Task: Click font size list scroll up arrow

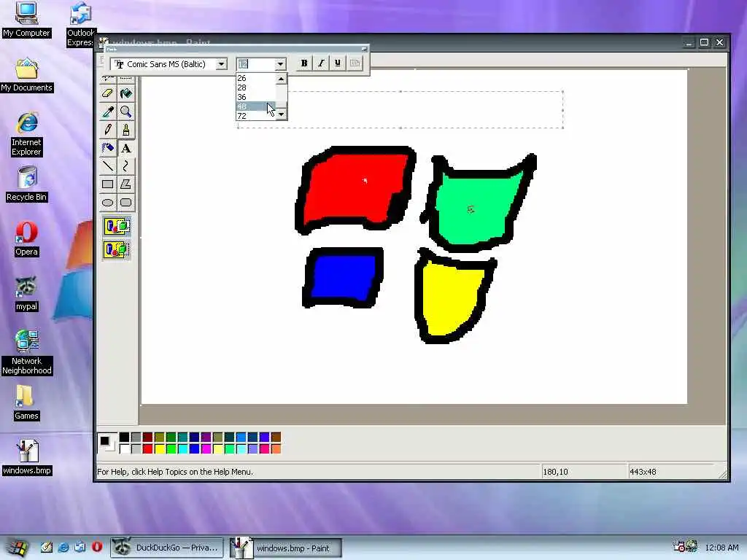Action: (281, 79)
